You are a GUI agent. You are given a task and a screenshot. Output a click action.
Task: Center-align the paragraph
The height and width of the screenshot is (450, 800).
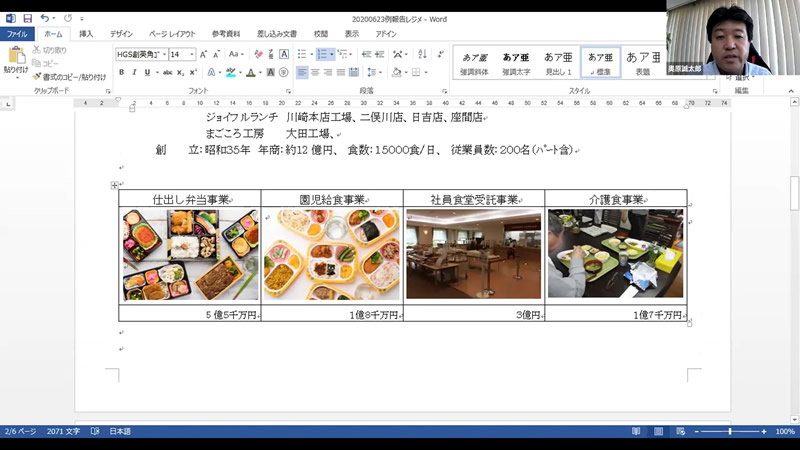coord(315,72)
